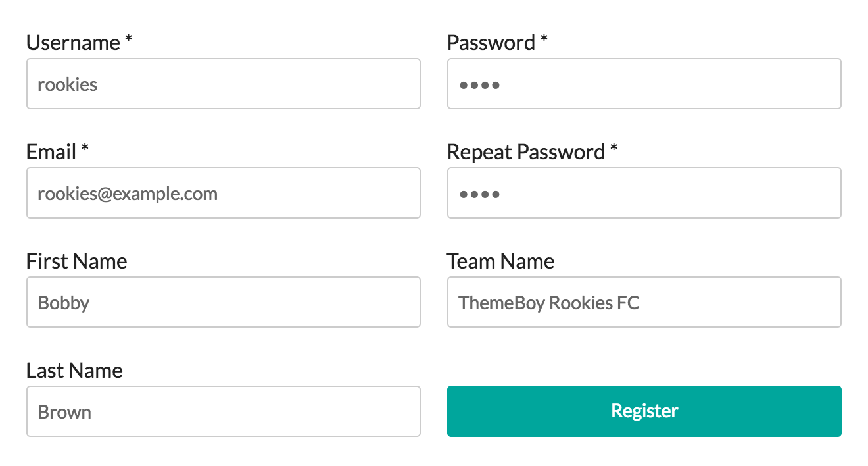The image size is (868, 466).
Task: Click the Email label
Action: (x=51, y=152)
